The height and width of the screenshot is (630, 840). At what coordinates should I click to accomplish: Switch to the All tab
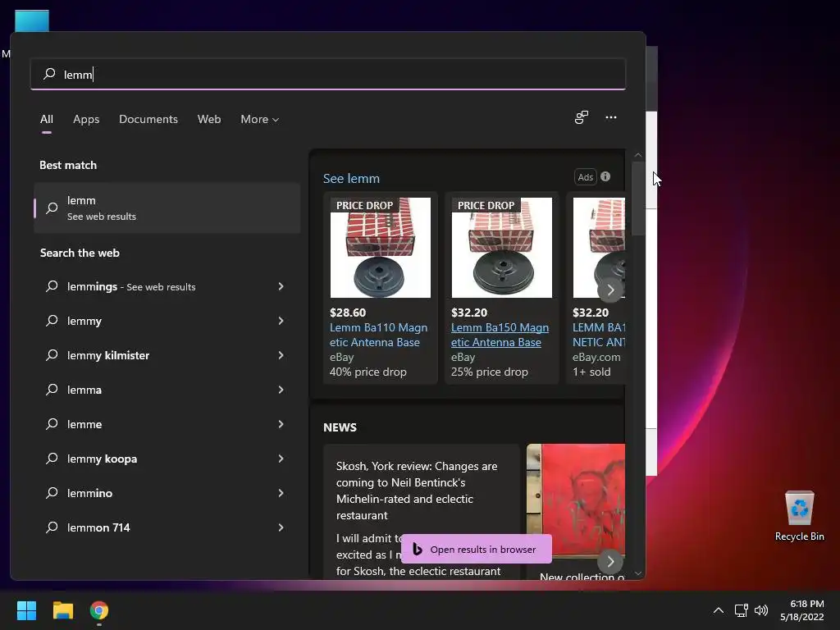click(47, 119)
